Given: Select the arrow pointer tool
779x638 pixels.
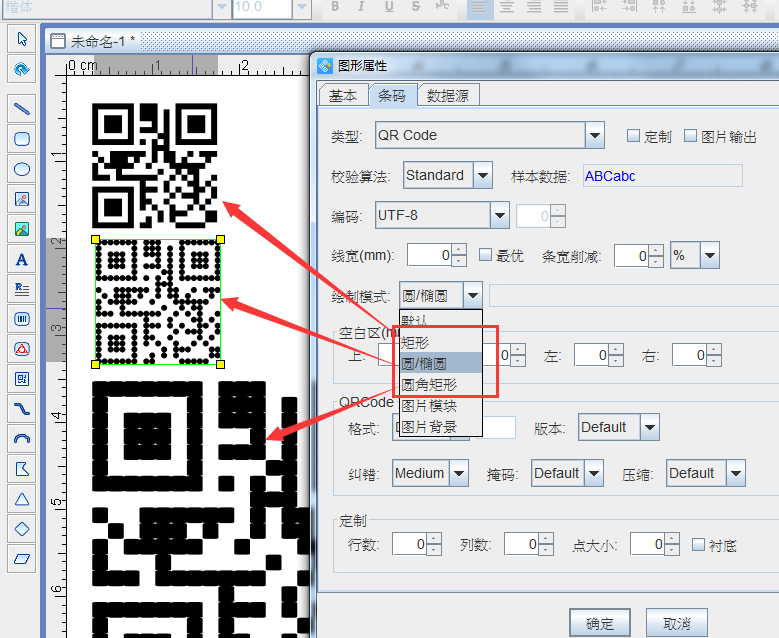Looking at the screenshot, I should coord(22,39).
